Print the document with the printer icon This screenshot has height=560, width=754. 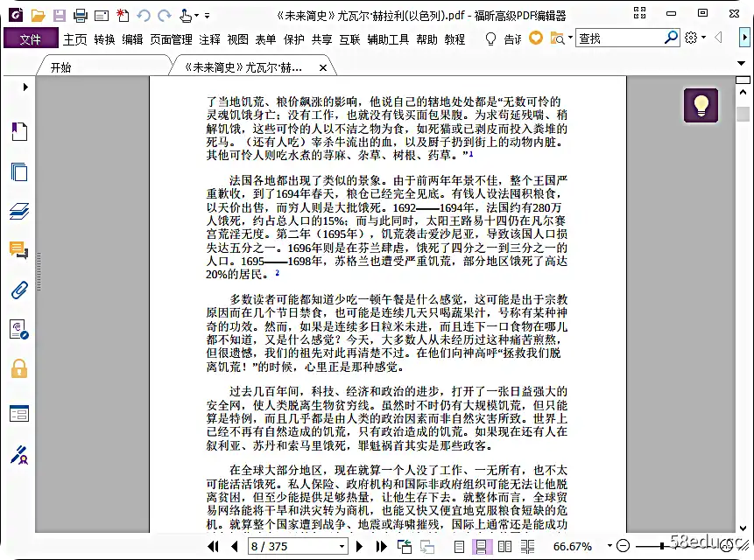click(81, 16)
